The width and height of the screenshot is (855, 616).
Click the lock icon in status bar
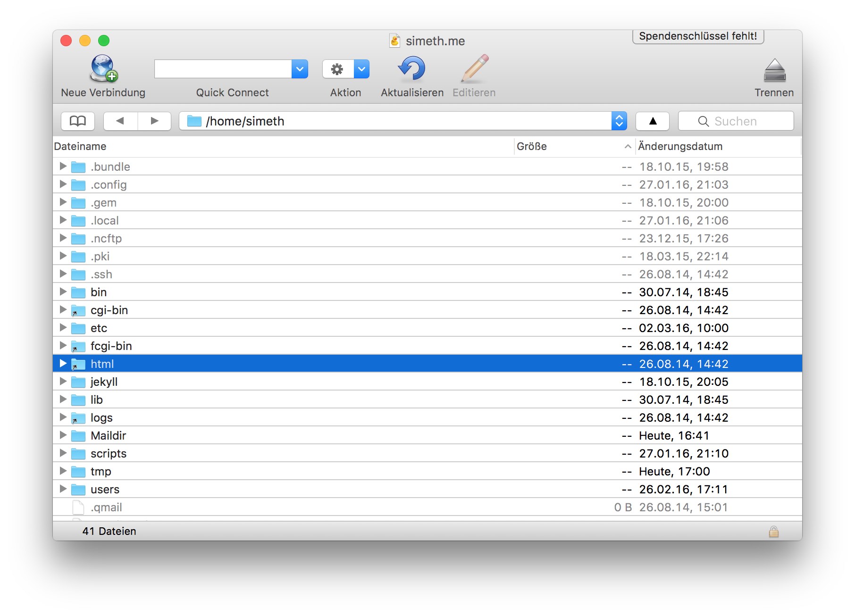(x=773, y=532)
